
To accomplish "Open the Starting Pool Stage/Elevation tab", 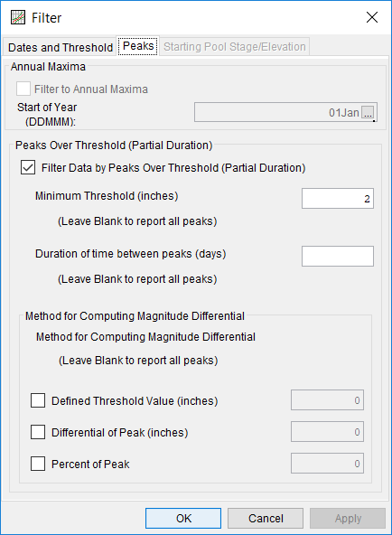I will click(235, 46).
